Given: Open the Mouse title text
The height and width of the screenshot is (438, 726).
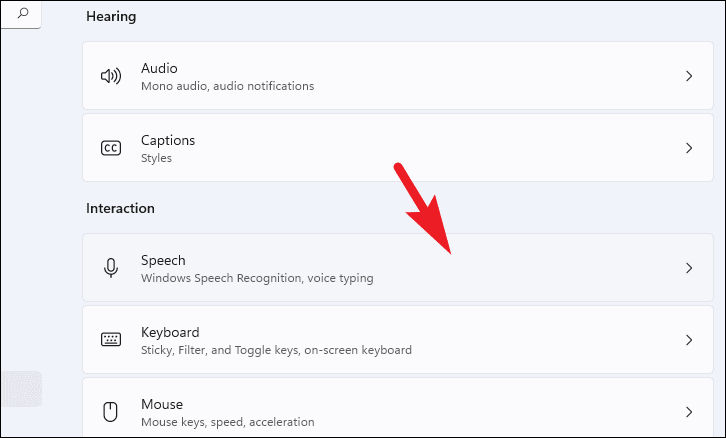Looking at the screenshot, I should (x=162, y=404).
